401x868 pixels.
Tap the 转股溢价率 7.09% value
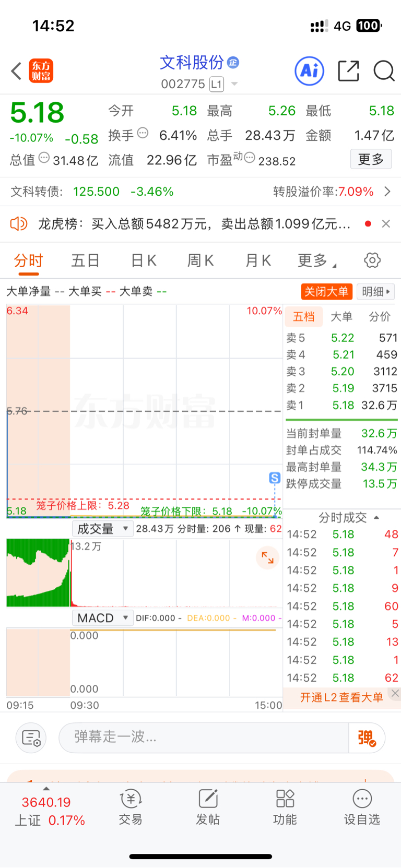point(356,192)
